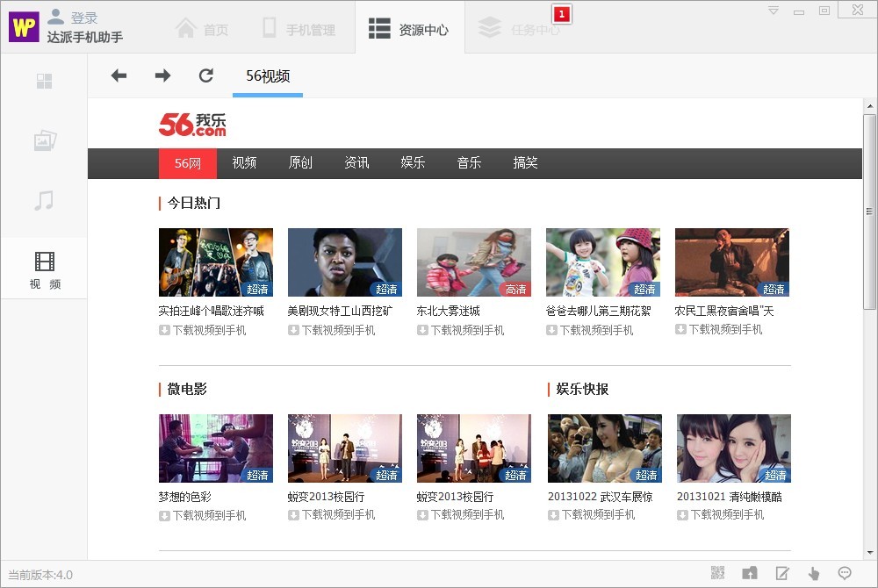Open thumbnail for 20131021 清纯嫩模酷
This screenshot has height=588, width=878.
click(x=734, y=448)
